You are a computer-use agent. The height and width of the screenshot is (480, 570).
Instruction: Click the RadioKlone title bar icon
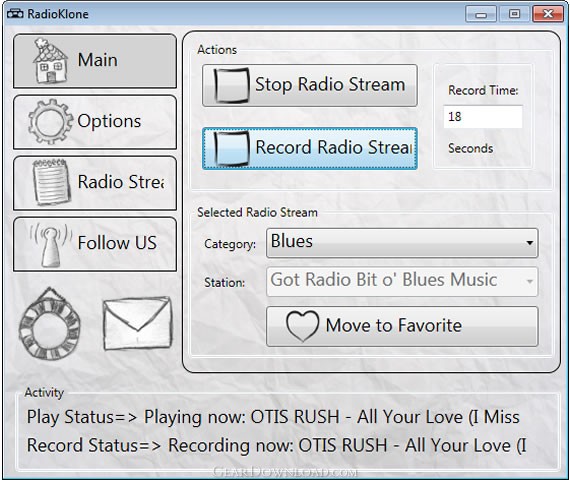pos(15,14)
